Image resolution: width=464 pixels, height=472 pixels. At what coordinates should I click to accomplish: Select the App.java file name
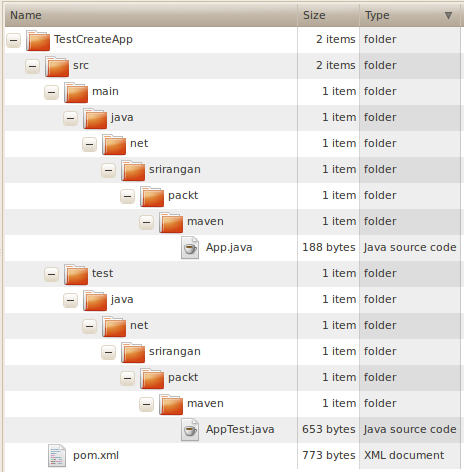229,248
